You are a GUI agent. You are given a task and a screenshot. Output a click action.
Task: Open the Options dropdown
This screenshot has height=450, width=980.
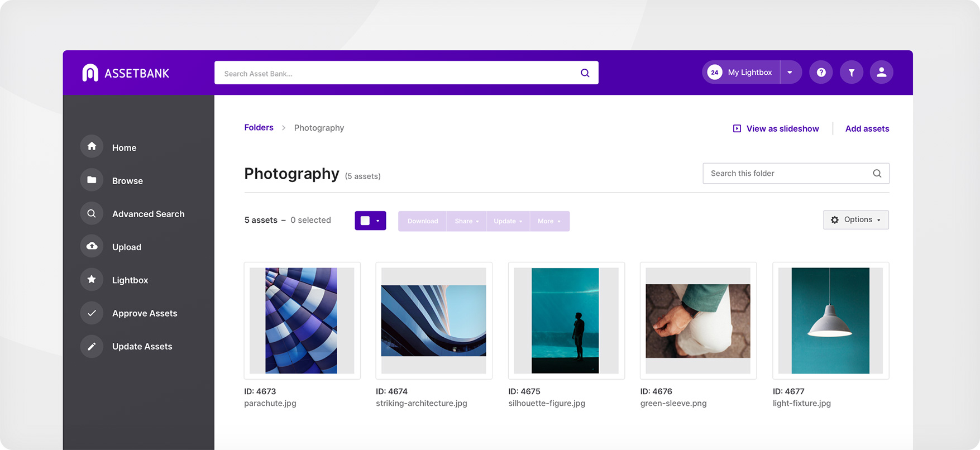pos(855,220)
